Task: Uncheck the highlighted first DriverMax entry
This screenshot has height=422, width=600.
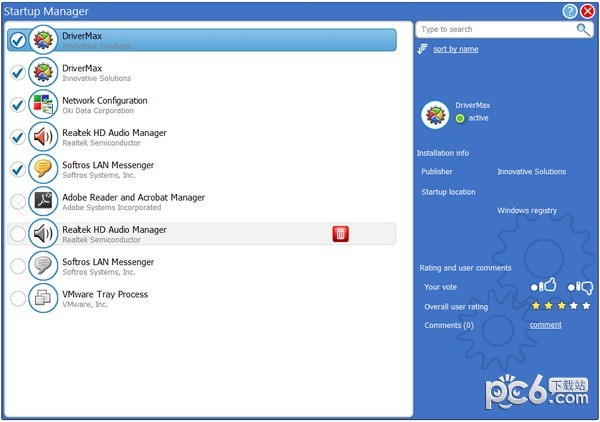Action: pos(18,40)
